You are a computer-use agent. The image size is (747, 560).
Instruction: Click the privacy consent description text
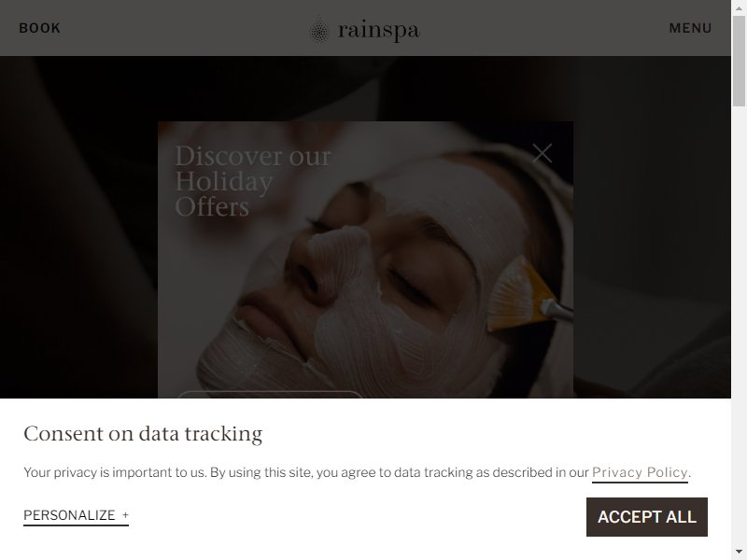click(x=358, y=472)
